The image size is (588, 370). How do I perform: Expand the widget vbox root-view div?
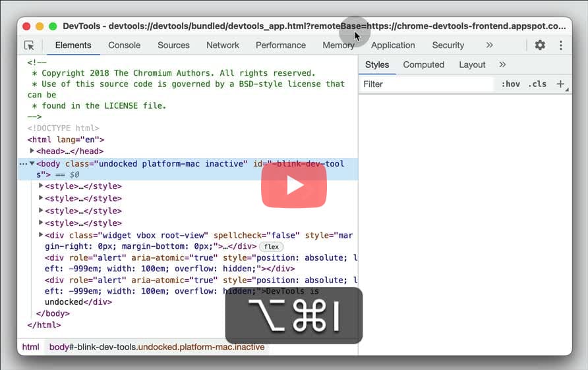coord(41,235)
